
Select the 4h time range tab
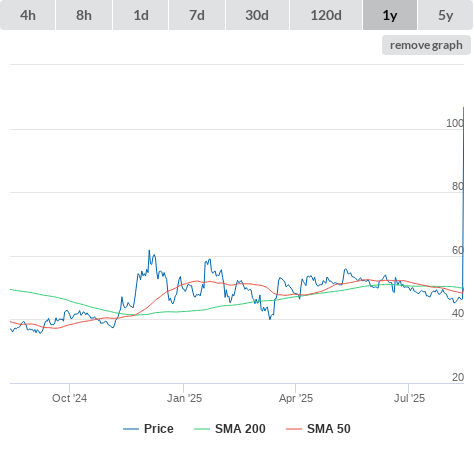click(x=28, y=15)
